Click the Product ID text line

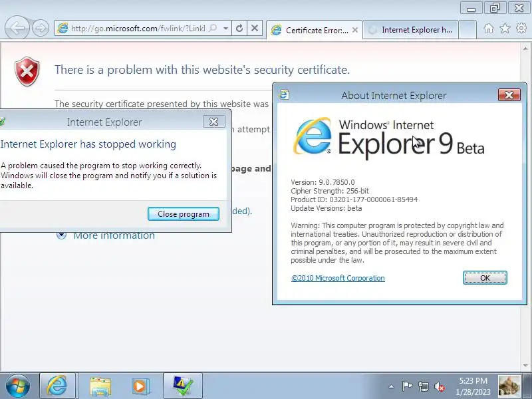354,199
